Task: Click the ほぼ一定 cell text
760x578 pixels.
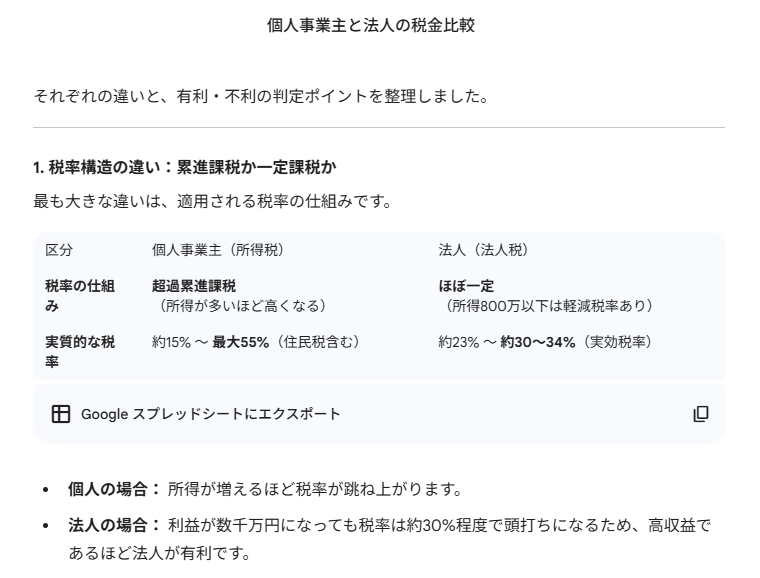Action: point(466,286)
